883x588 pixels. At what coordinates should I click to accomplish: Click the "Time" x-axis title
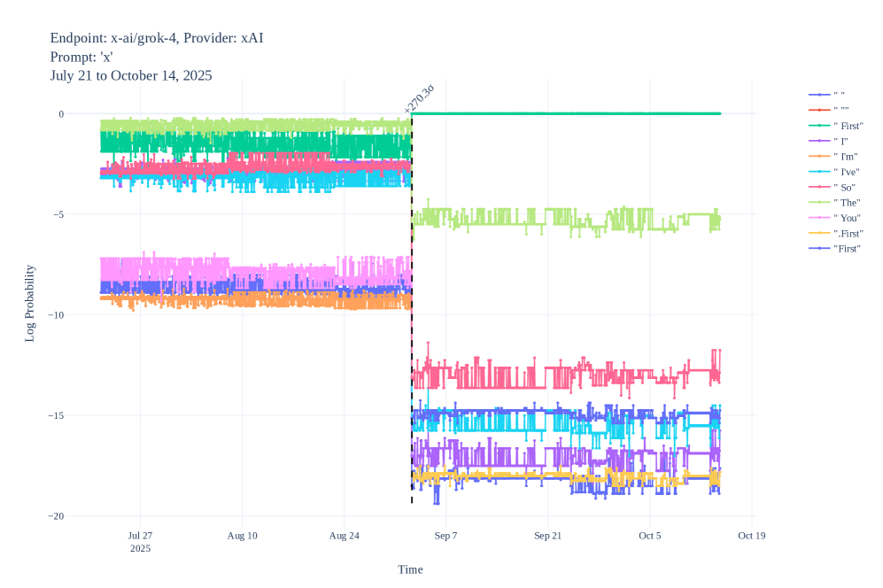(410, 569)
